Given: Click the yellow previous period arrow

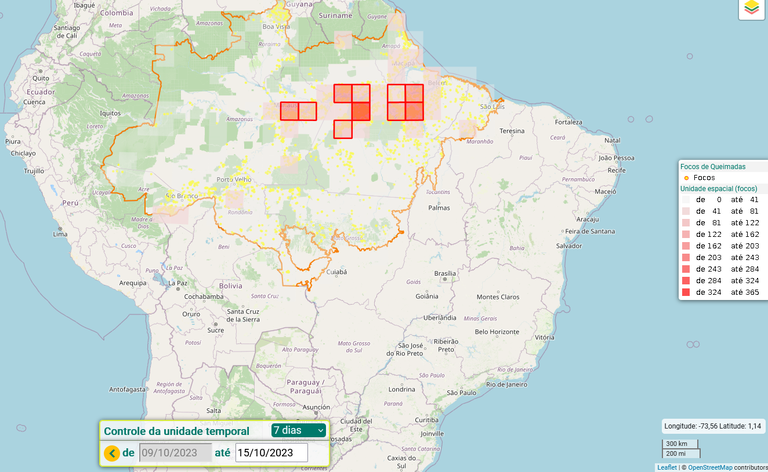Looking at the screenshot, I should click(x=112, y=453).
